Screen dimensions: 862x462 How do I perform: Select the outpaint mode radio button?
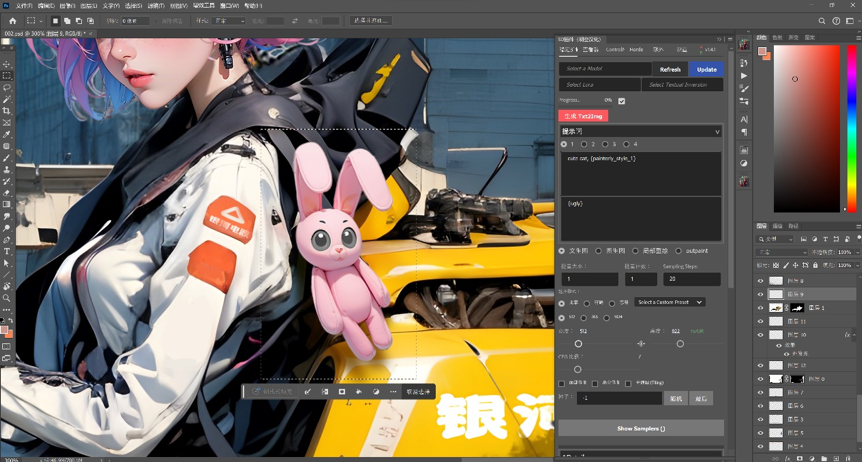pyautogui.click(x=678, y=251)
